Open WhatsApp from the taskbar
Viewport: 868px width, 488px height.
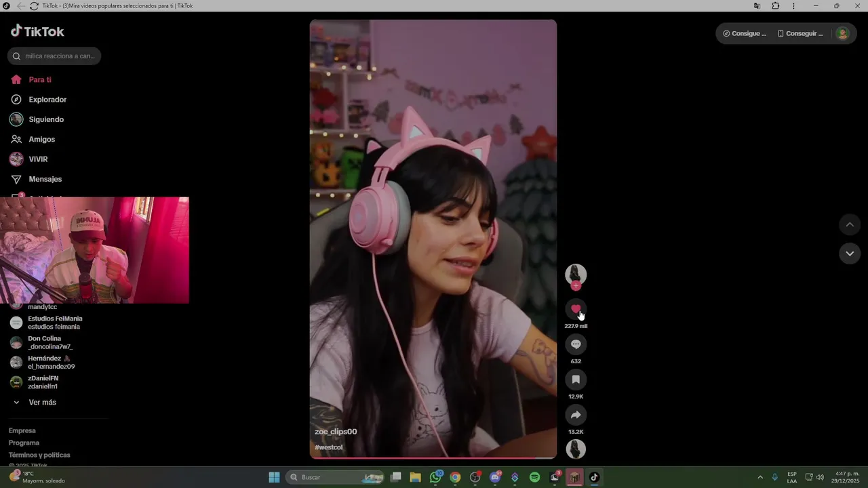tap(435, 477)
